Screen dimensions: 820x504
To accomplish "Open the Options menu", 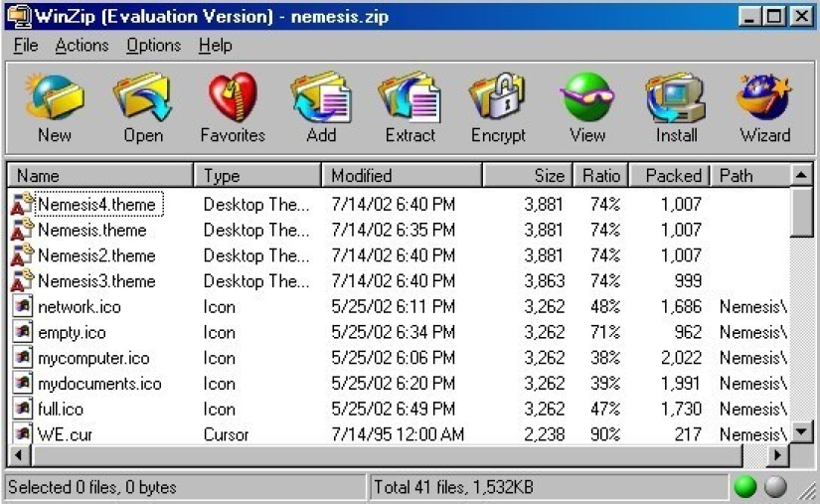I will [x=153, y=46].
